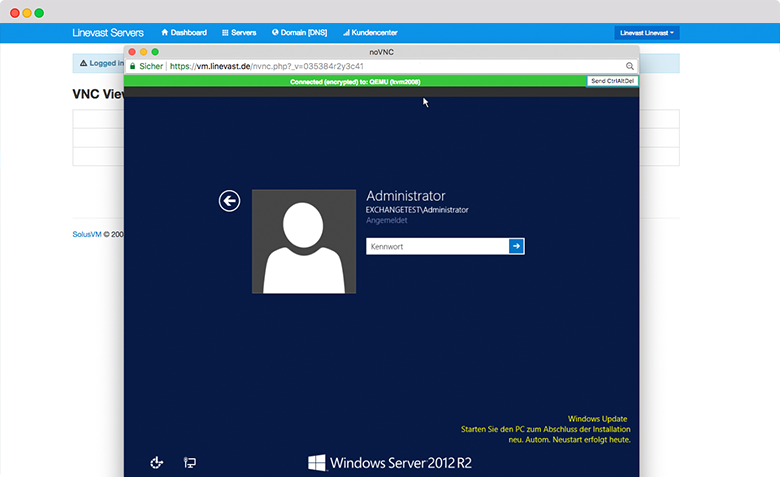Click the Linevast Servers brand logo
This screenshot has width=780, height=477.
[x=108, y=33]
